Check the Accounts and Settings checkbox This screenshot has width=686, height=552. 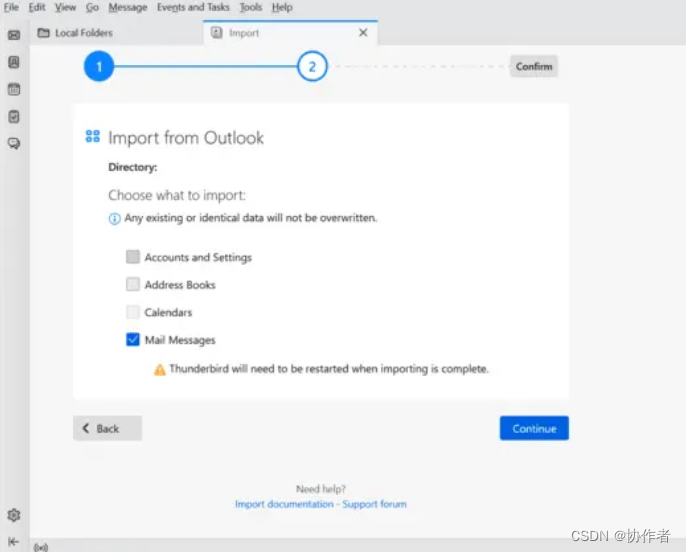(x=133, y=257)
